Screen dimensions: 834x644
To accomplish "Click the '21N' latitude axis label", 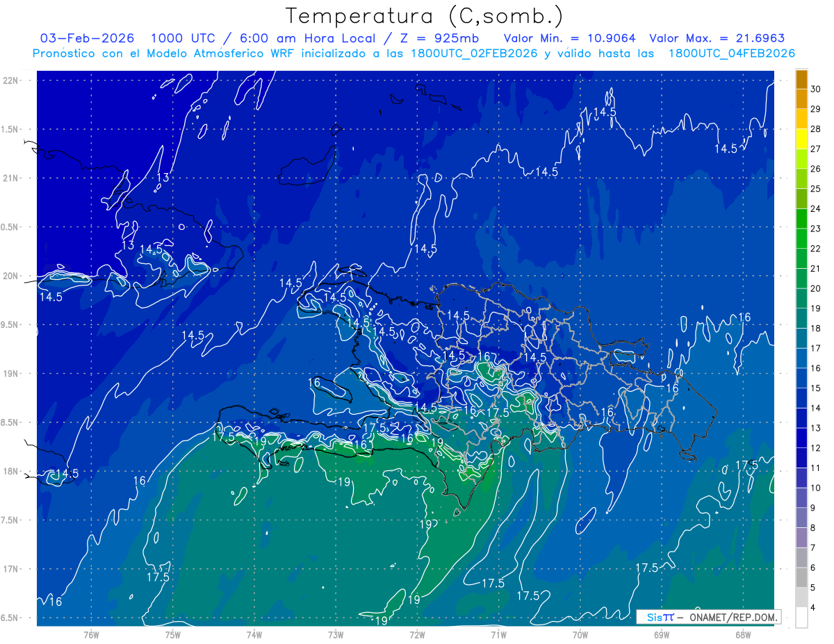I will click(x=11, y=178).
